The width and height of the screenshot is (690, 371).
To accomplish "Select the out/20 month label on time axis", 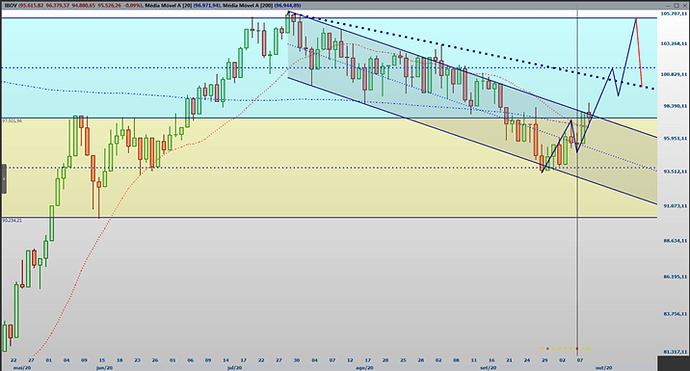I will pyautogui.click(x=604, y=367).
